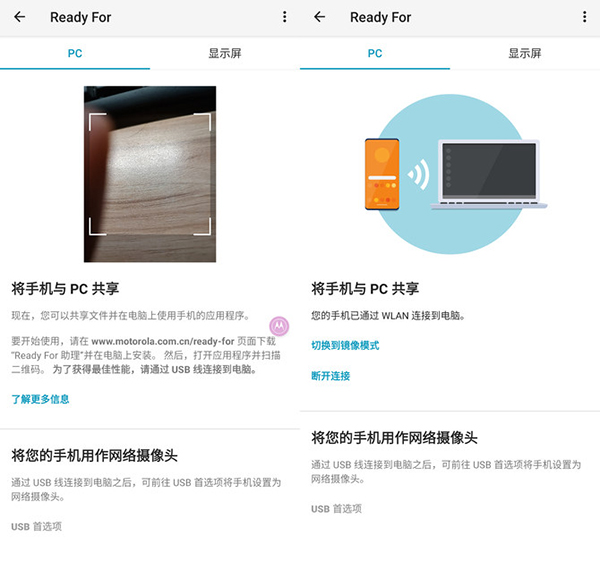The image size is (600, 561).
Task: Switch to 显示屏 tab on the left screen
Action: point(225,53)
